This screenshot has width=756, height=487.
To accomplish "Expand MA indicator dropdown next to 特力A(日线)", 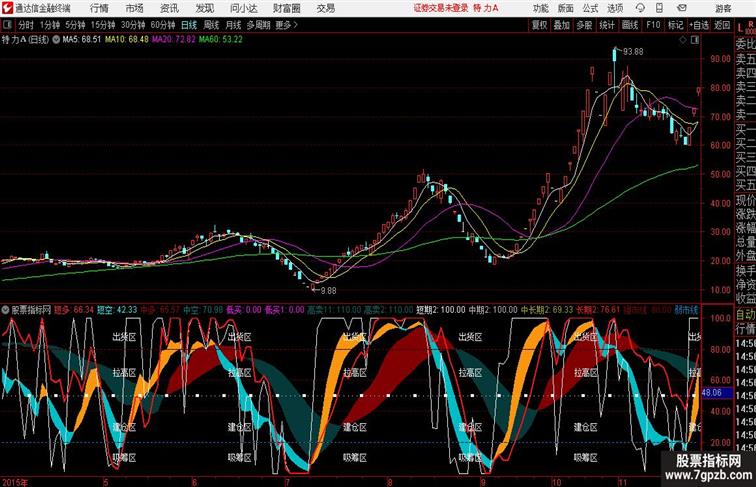I will pos(56,40).
